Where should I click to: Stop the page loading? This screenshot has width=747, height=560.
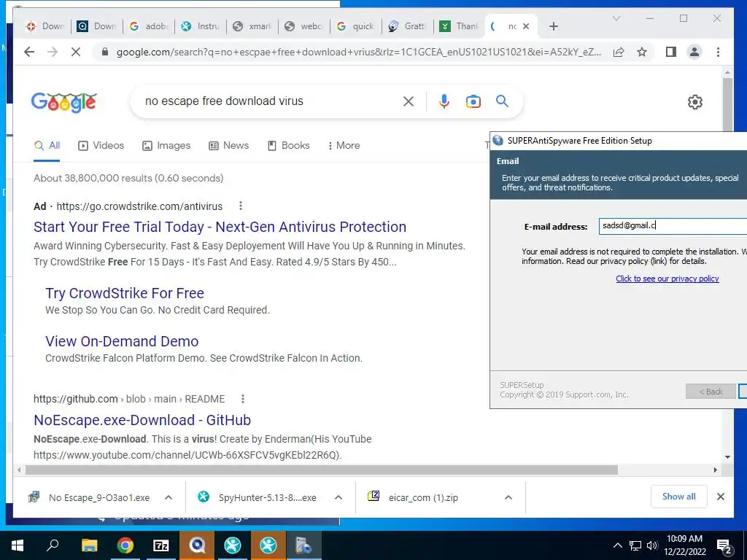click(x=76, y=52)
